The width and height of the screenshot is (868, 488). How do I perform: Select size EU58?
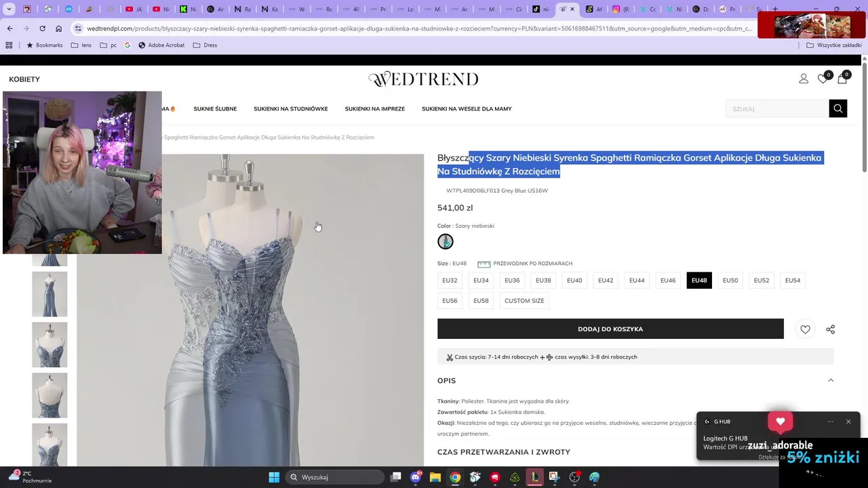tap(481, 301)
